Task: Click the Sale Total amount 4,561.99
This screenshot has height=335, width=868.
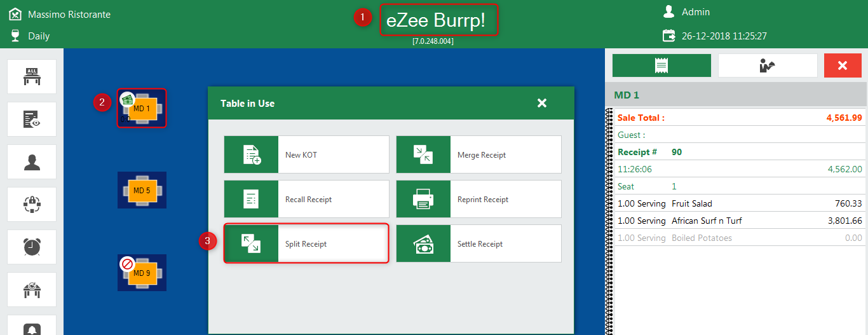Action: 844,118
